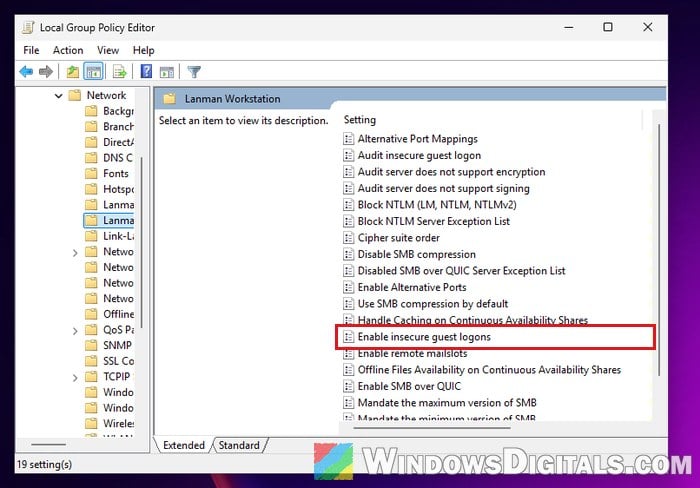Switch to the Standard tab

pyautogui.click(x=239, y=445)
